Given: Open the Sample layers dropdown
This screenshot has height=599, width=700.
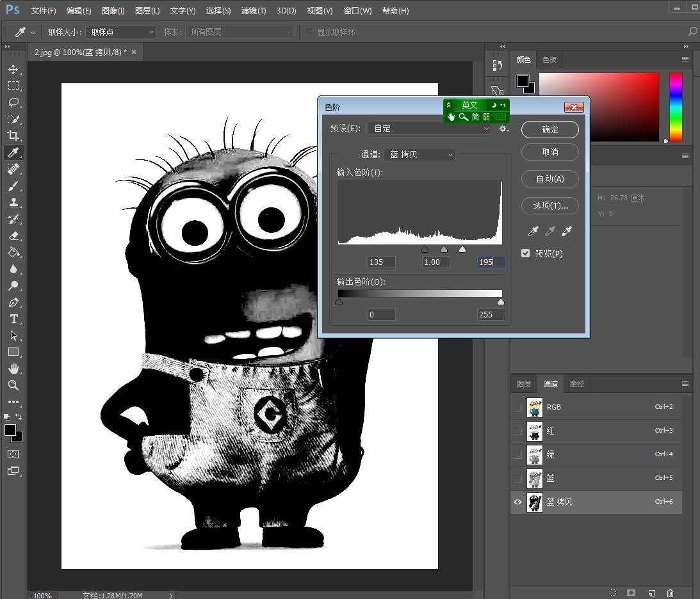Looking at the screenshot, I should coord(240,32).
